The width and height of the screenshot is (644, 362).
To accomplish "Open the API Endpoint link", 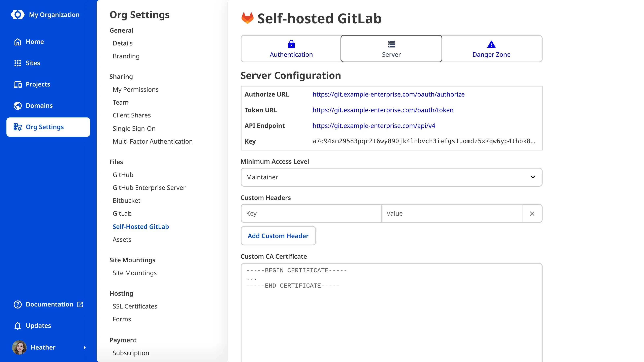I will click(x=374, y=126).
